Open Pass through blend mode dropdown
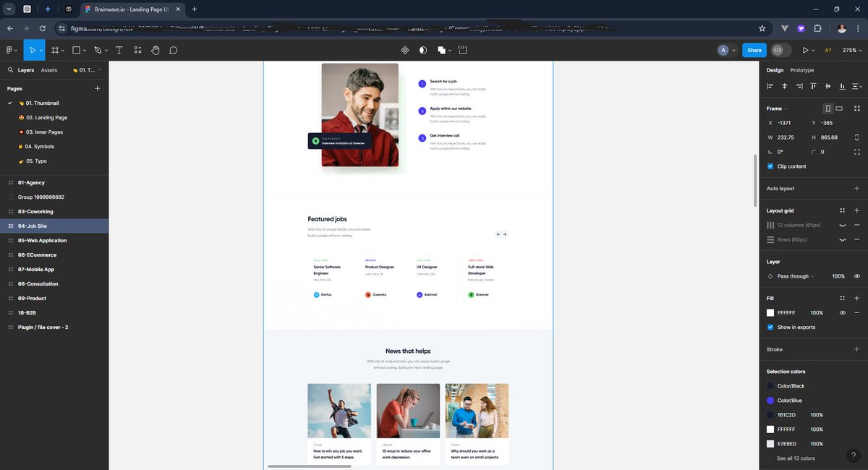The image size is (868, 470). coord(795,276)
